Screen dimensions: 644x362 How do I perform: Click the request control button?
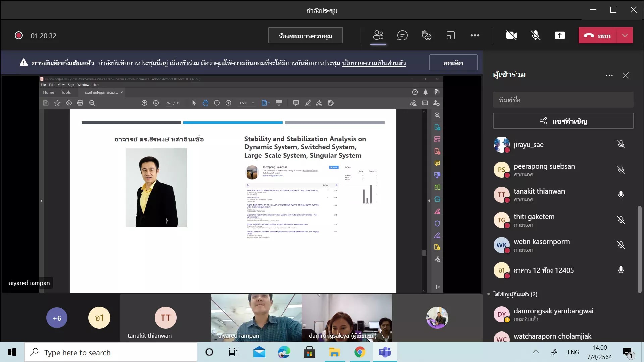click(305, 36)
